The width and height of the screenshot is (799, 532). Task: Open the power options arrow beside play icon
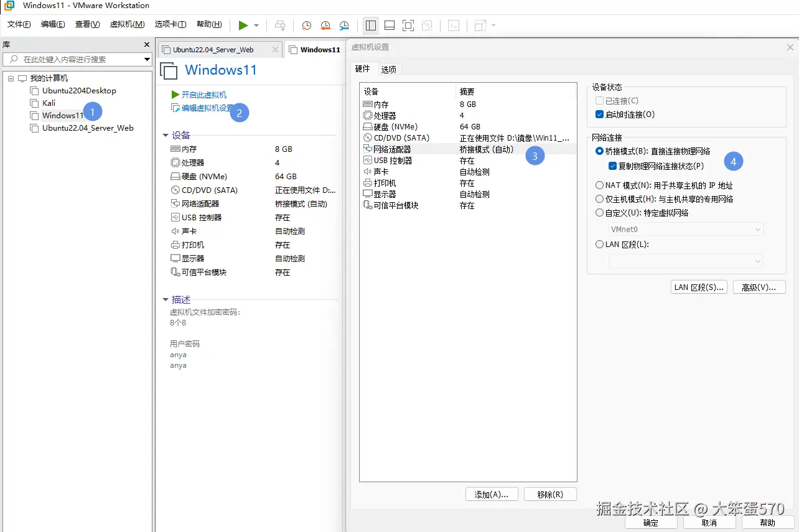256,26
